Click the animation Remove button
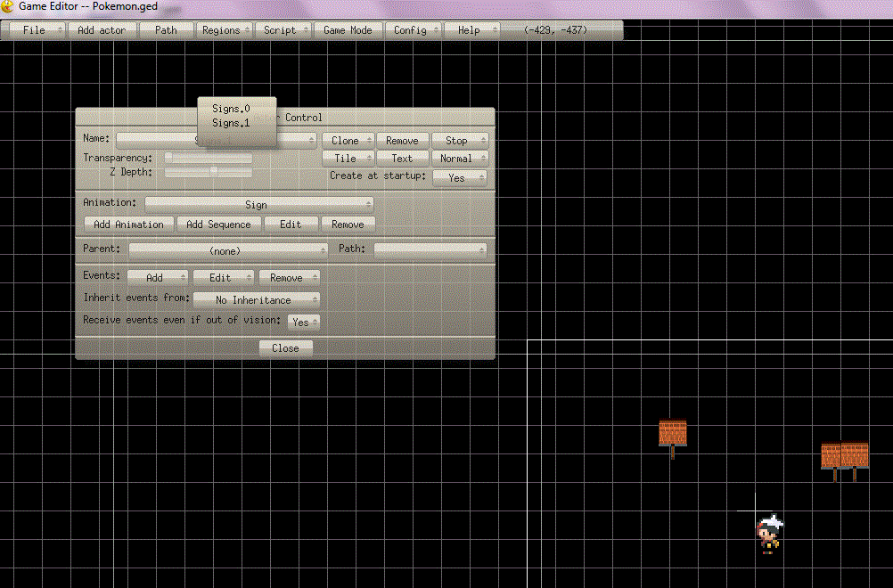This screenshot has width=893, height=588. 348,225
